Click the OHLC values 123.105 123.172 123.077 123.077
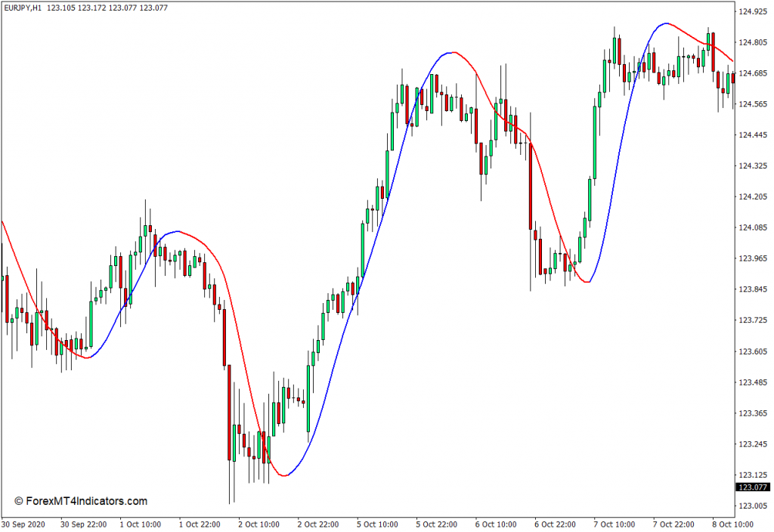This screenshot has width=774, height=532. pos(107,8)
